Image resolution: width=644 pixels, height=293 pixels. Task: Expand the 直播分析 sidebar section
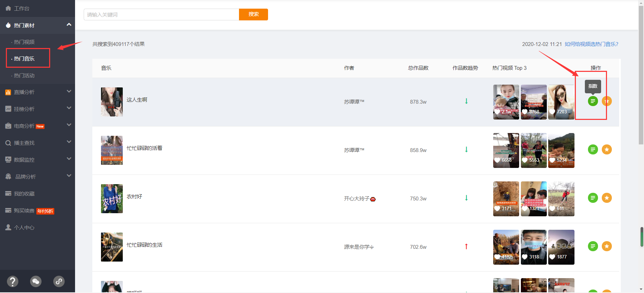69,92
